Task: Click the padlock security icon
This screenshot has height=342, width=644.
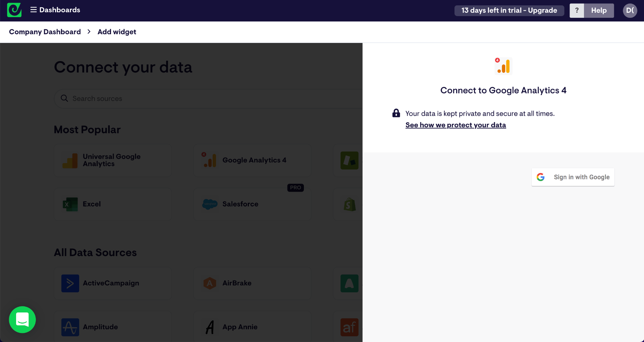Action: [x=396, y=113]
